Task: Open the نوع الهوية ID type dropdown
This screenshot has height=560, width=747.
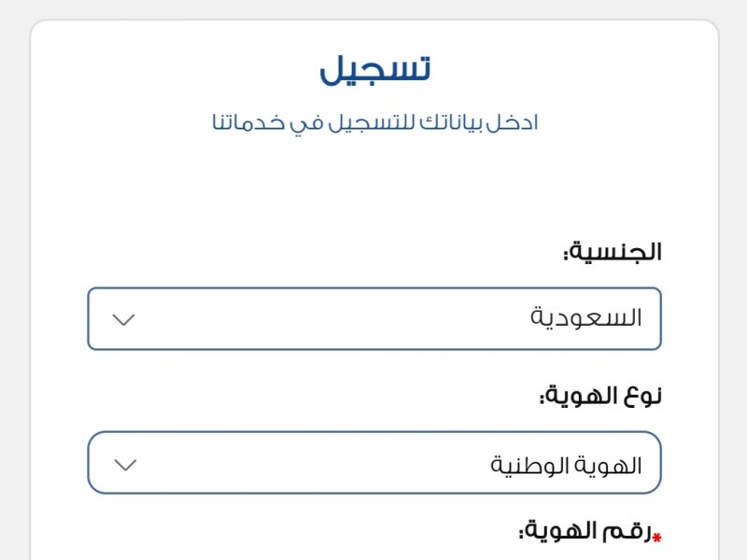Action: click(374, 462)
